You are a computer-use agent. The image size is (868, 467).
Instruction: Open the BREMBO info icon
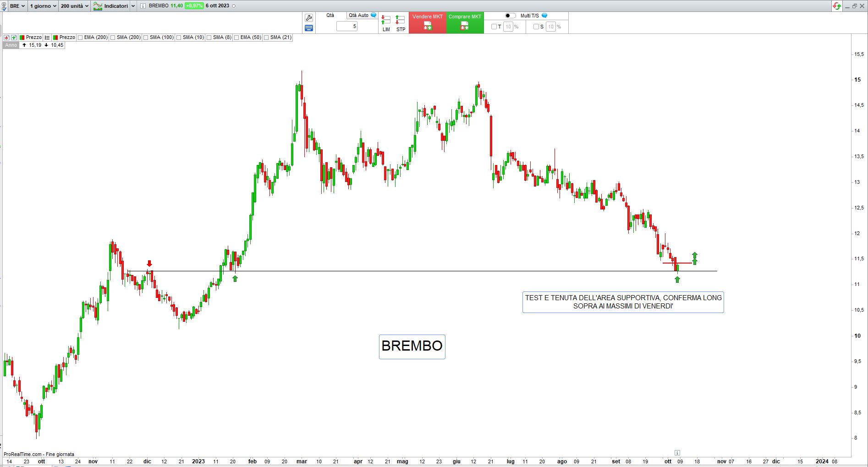[x=143, y=6]
